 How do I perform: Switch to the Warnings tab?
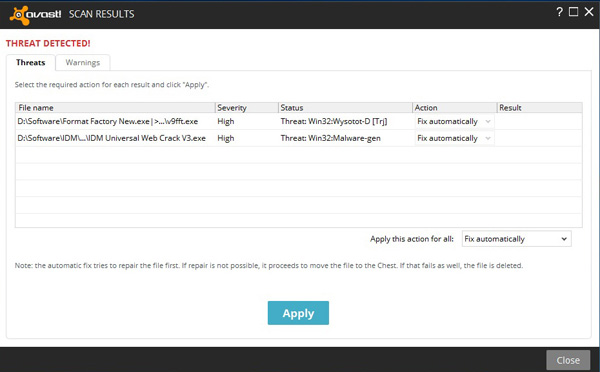coord(83,62)
